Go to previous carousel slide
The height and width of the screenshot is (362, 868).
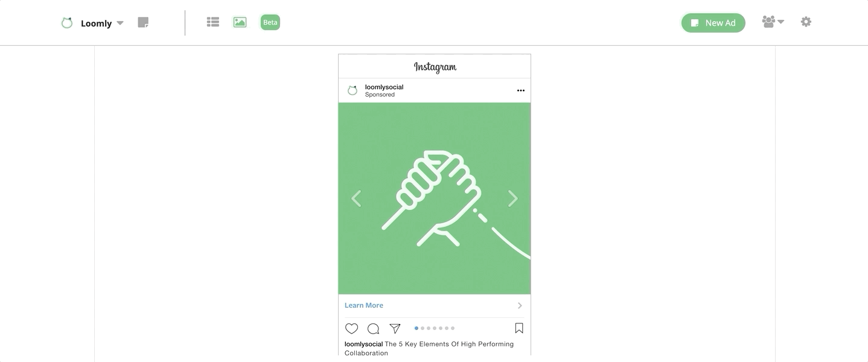tap(356, 198)
